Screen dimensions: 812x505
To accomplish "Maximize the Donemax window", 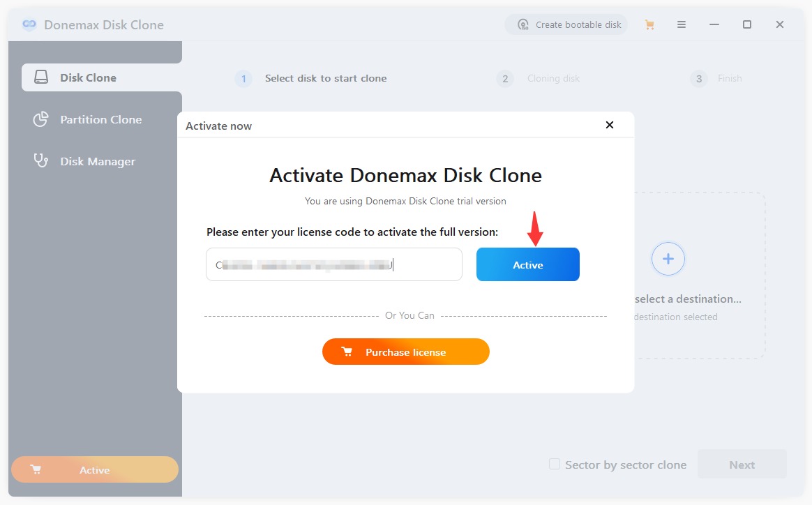I will [746, 24].
